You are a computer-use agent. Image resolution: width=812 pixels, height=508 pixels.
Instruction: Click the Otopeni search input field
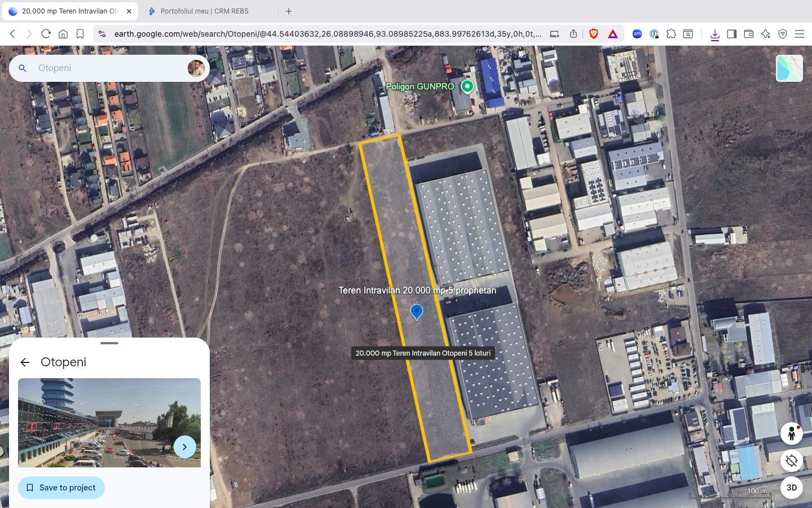click(x=107, y=68)
